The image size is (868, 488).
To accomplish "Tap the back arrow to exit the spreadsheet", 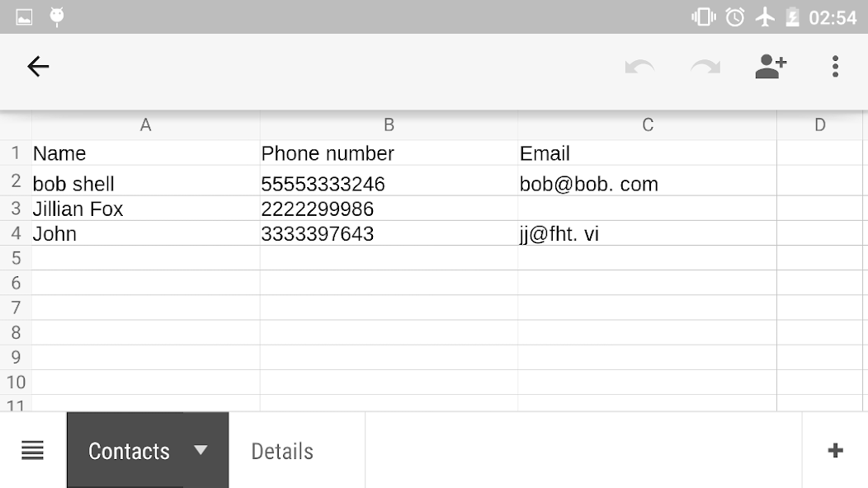I will point(38,67).
